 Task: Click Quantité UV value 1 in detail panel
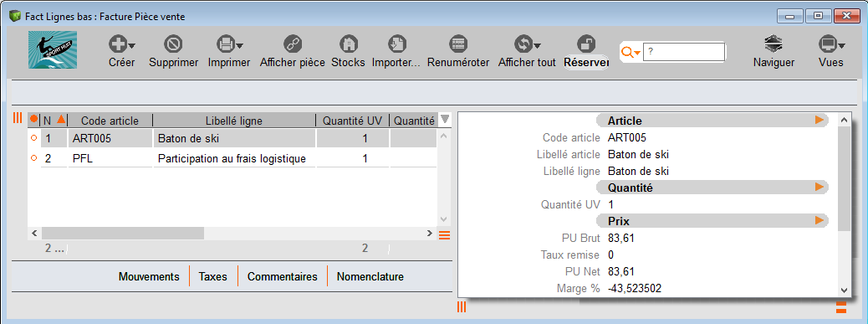[610, 204]
